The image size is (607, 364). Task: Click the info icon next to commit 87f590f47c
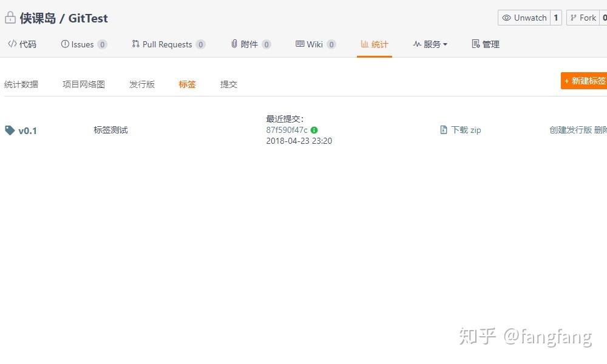[x=313, y=130]
